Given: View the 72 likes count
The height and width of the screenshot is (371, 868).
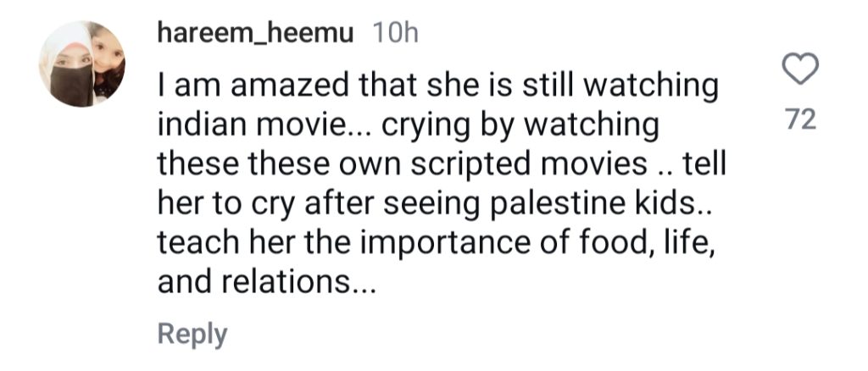Looking at the screenshot, I should [800, 120].
